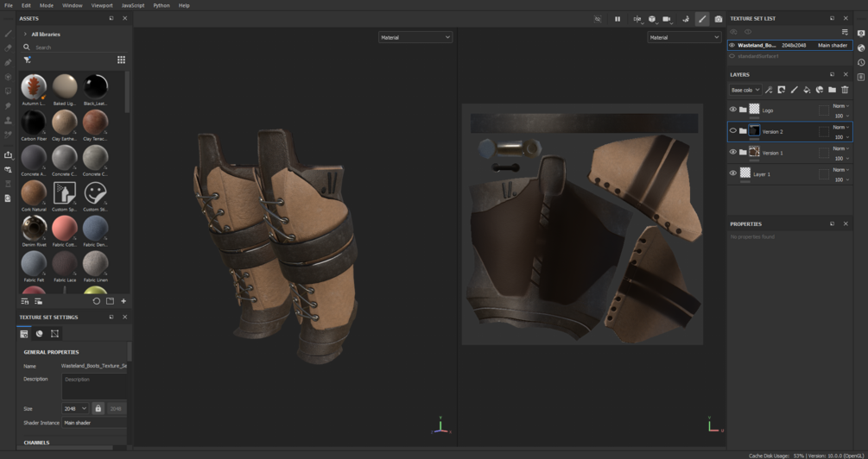The width and height of the screenshot is (868, 459).
Task: Expand the All libraries tree
Action: [x=25, y=34]
